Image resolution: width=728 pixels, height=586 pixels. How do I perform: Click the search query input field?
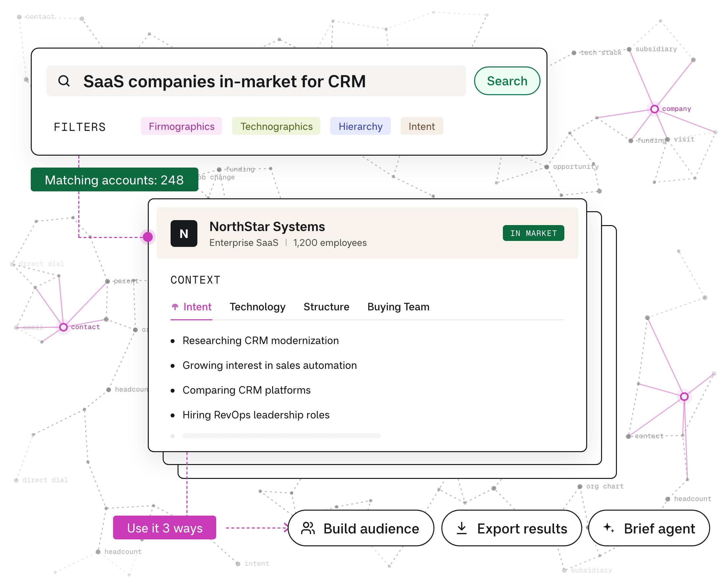tap(256, 81)
